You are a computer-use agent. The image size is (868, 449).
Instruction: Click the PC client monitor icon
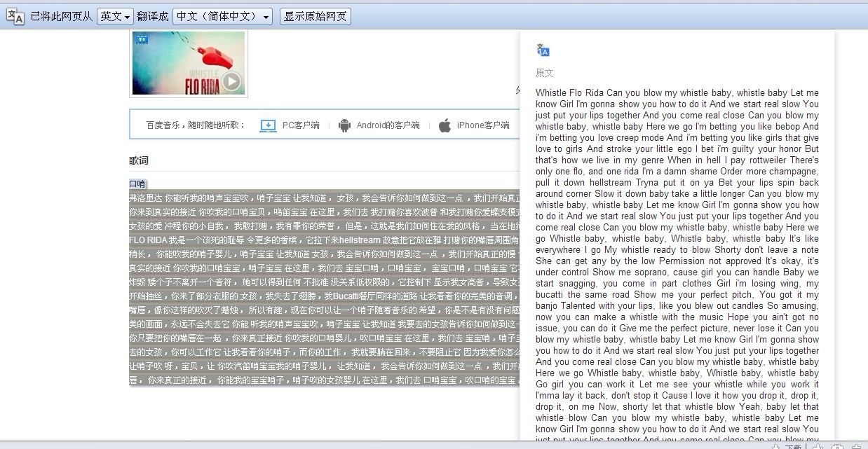[x=268, y=125]
